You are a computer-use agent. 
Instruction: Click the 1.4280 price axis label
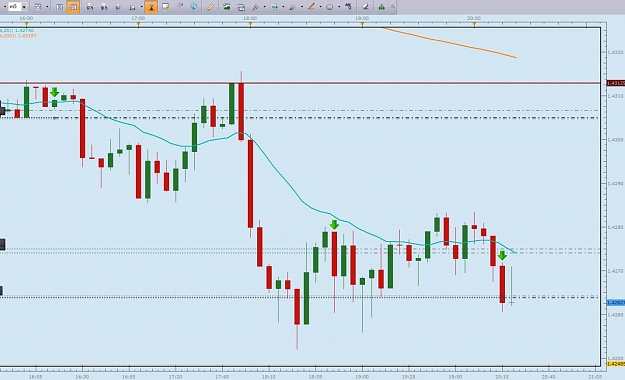tap(615, 227)
